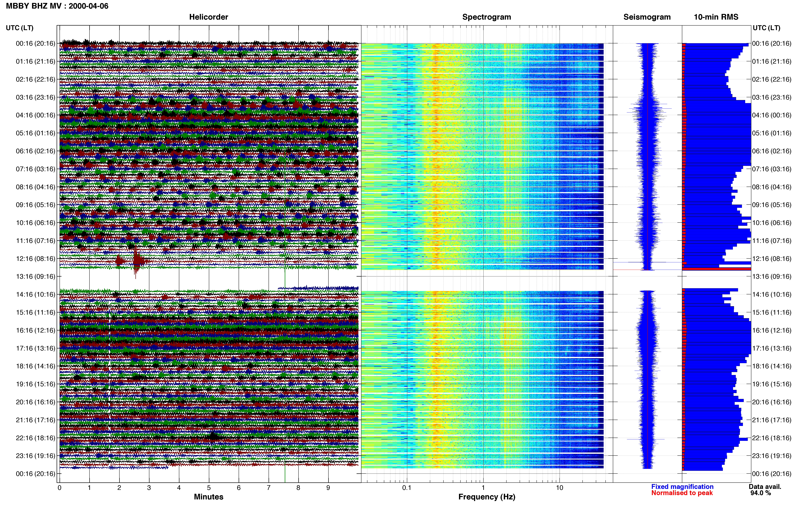
Task: Click left time label '15:16 (11:16)'
Action: pyautogui.click(x=36, y=313)
